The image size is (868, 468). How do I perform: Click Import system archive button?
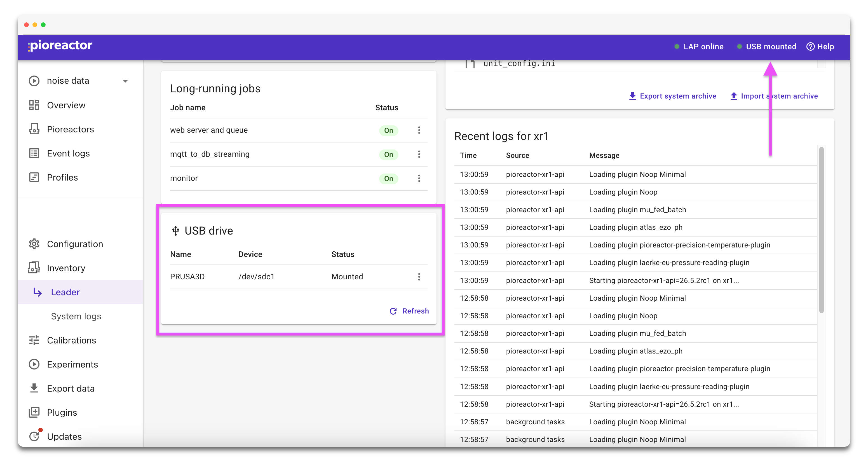774,96
